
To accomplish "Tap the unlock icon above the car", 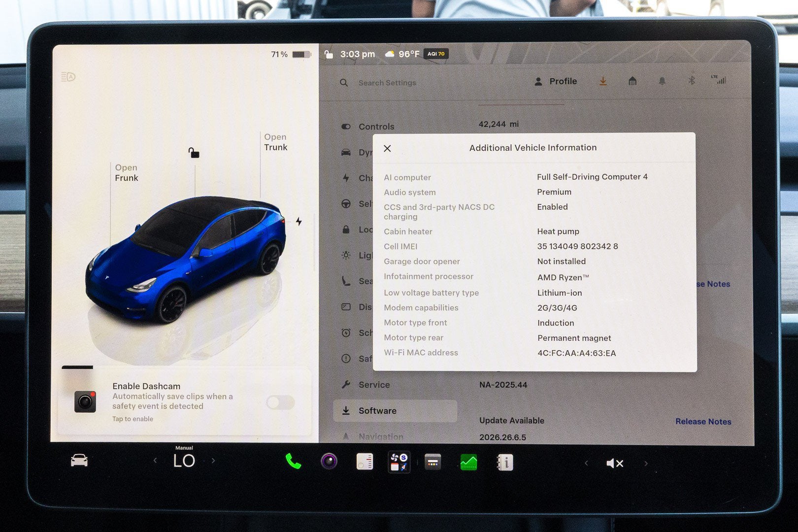I will pyautogui.click(x=194, y=153).
